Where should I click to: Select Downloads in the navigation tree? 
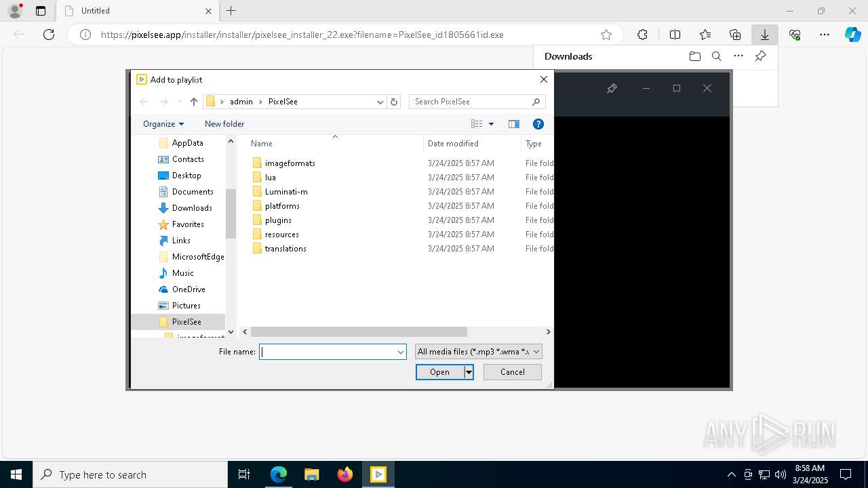192,208
